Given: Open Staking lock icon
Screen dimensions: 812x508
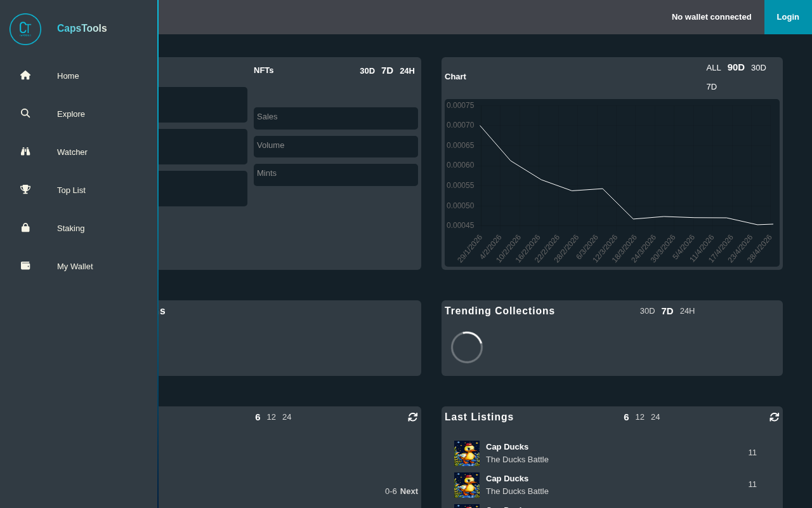Looking at the screenshot, I should pyautogui.click(x=25, y=228).
